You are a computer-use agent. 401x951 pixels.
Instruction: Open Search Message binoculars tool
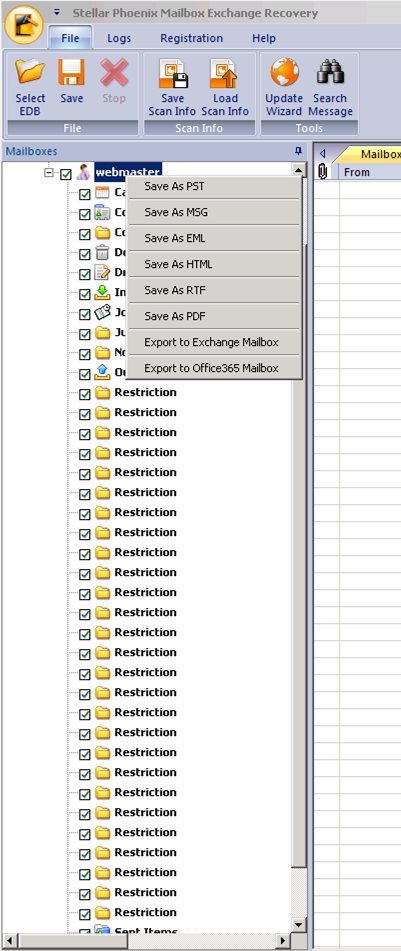(331, 73)
